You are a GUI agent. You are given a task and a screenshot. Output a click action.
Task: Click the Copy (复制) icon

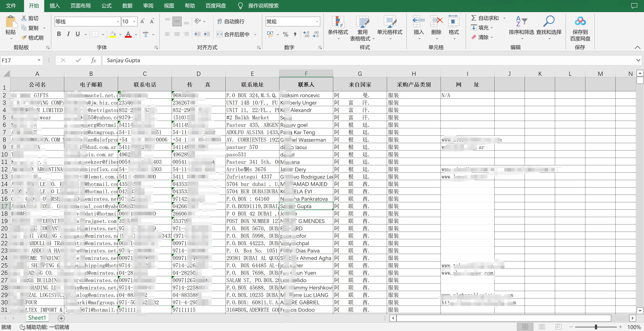(24, 28)
